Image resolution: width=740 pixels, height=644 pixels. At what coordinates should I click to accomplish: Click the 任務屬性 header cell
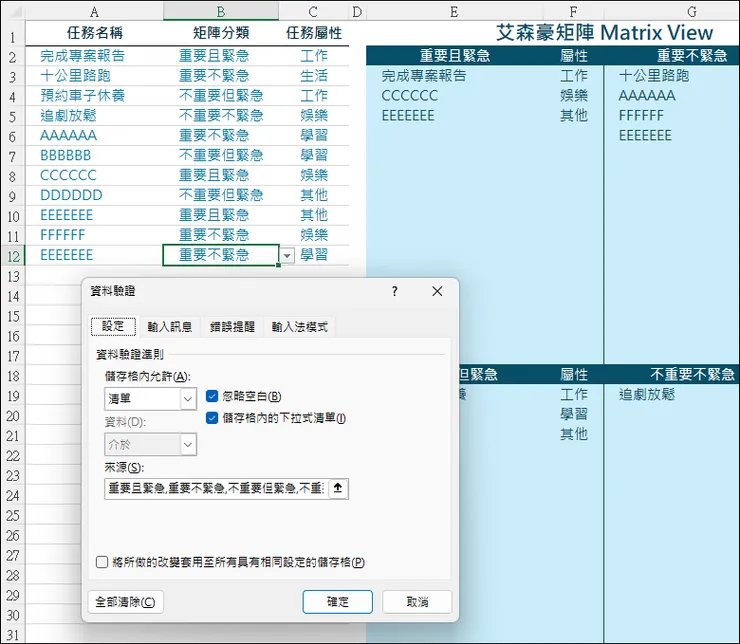pos(314,33)
